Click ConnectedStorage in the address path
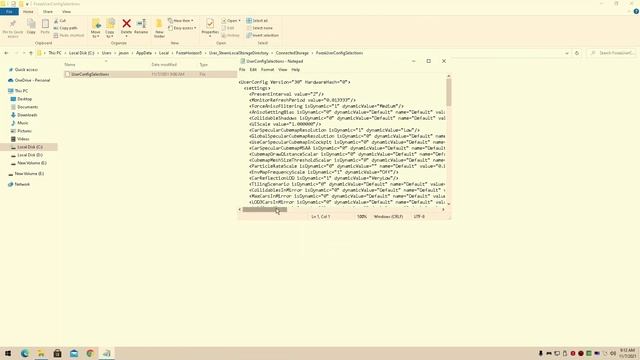The width and height of the screenshot is (640, 360). 292,53
